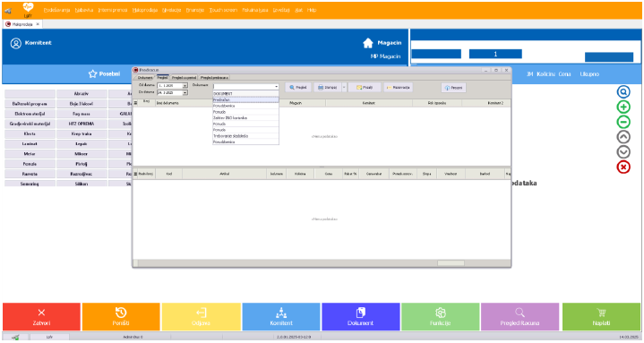Open the Interni prenosi menu

coord(113,10)
